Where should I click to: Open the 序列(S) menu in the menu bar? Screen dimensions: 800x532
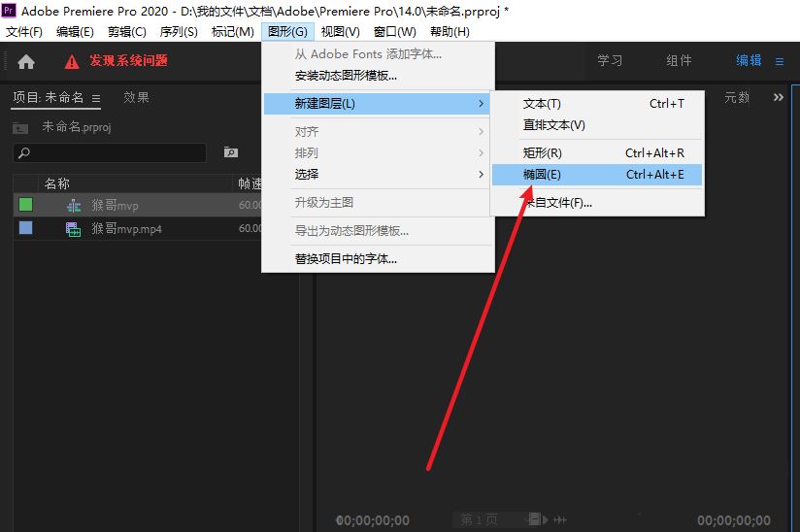point(178,32)
